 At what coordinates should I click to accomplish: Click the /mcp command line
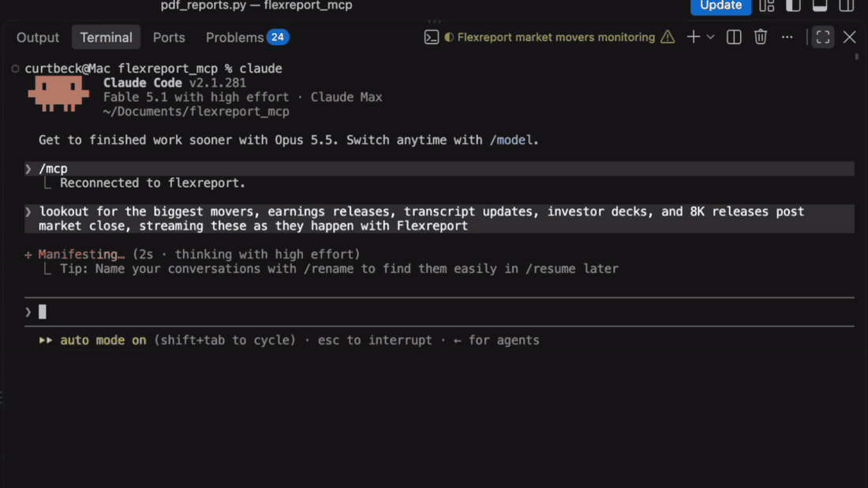pos(440,169)
